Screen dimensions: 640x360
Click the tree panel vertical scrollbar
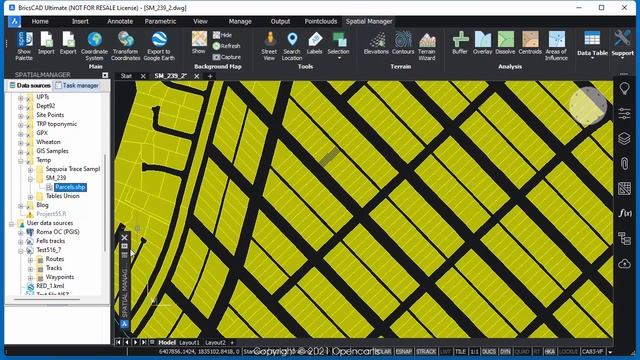pos(106,202)
